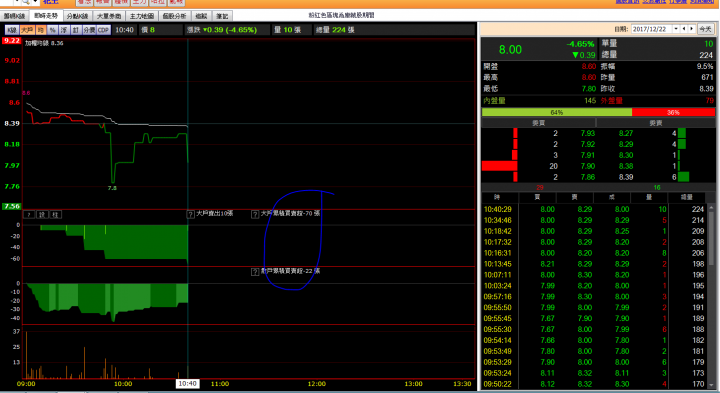This screenshot has width=720, height=393.
Task: Click the 加權均線 8.36 legend label
Action: (x=44, y=43)
